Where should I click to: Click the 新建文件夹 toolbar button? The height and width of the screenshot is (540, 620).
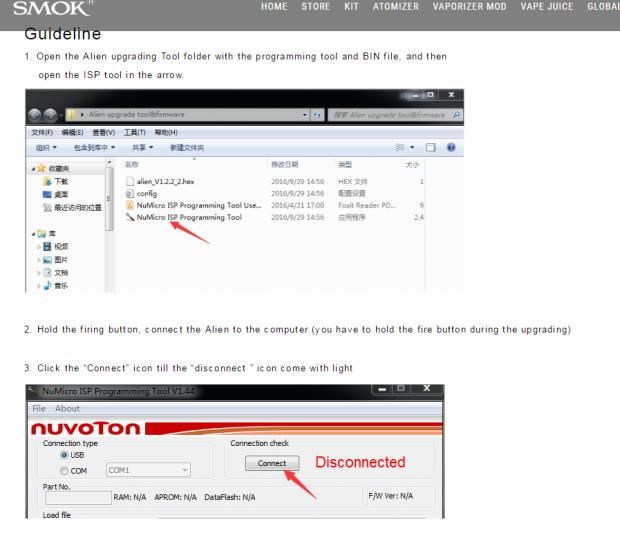pyautogui.click(x=187, y=147)
